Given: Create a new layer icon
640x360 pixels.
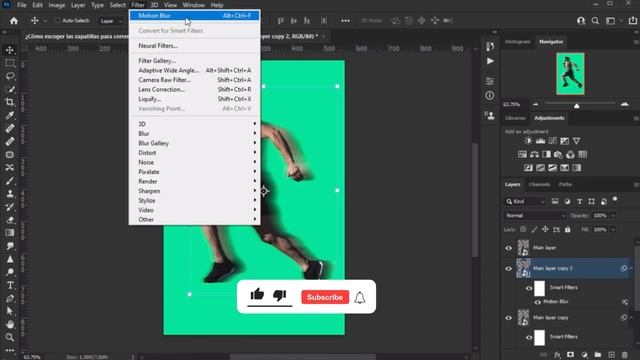Looking at the screenshot, I should tap(611, 355).
